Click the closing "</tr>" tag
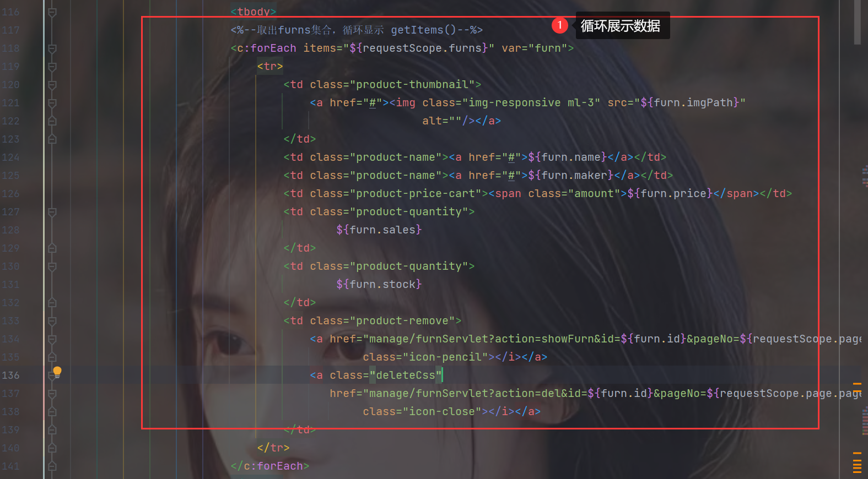The width and height of the screenshot is (868, 479). click(273, 448)
